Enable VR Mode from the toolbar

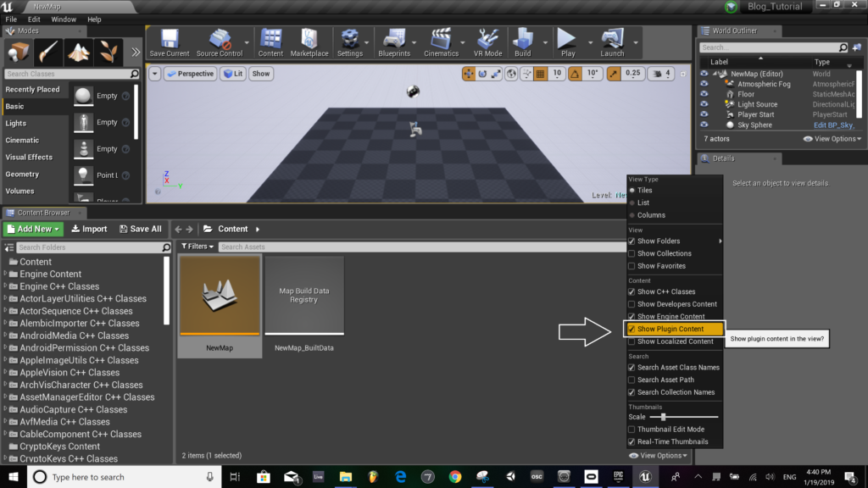tap(488, 40)
